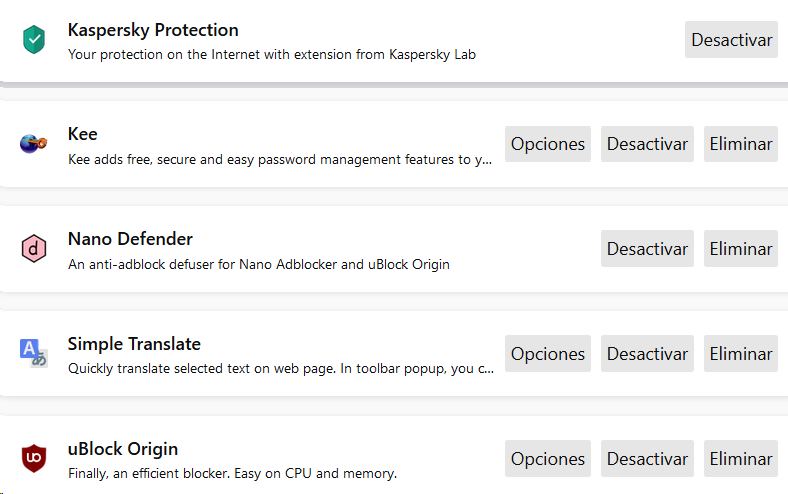Click Eliminar for uBlock Origin
The image size is (788, 494).
click(740, 459)
